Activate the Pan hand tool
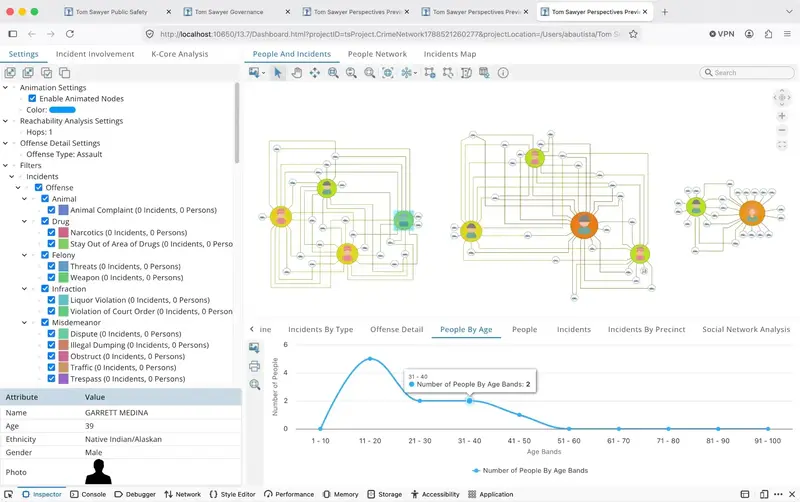 pyautogui.click(x=296, y=72)
